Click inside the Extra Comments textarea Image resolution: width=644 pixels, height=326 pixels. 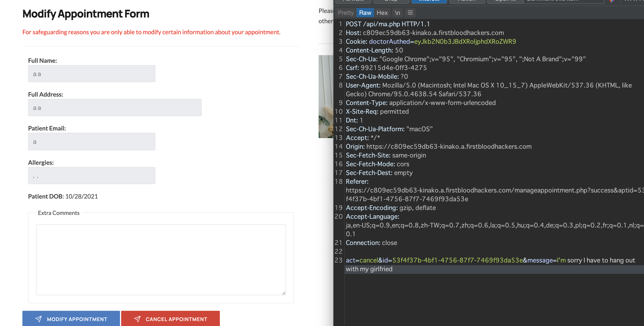[161, 259]
